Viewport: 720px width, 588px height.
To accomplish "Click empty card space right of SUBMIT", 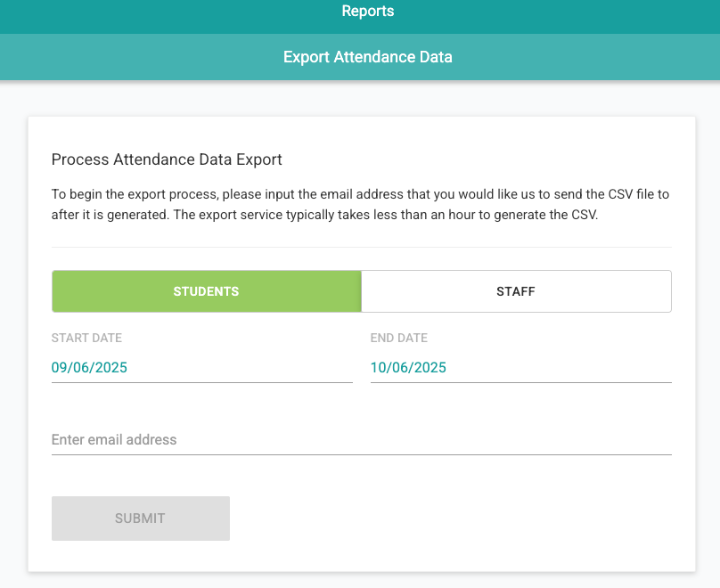I will coord(446,519).
